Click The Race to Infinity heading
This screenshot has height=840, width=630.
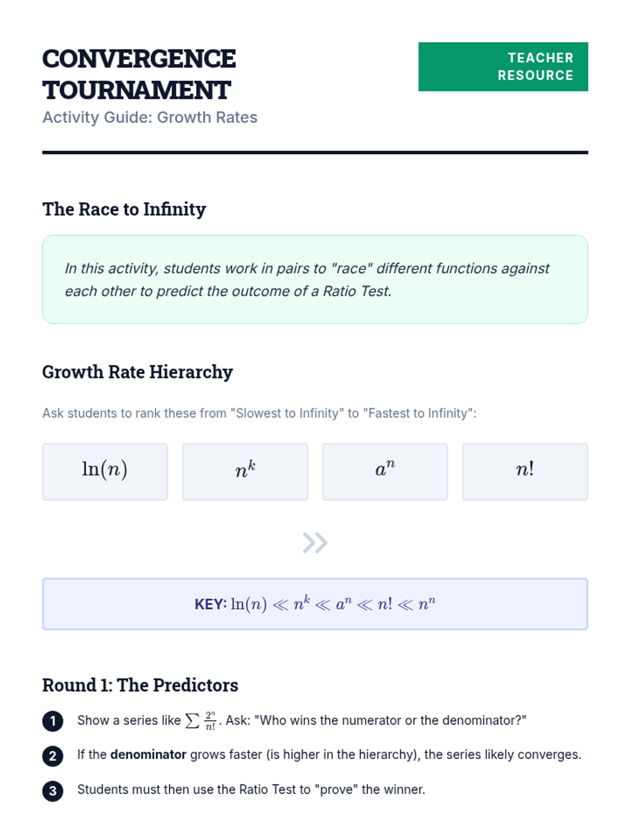click(x=124, y=209)
